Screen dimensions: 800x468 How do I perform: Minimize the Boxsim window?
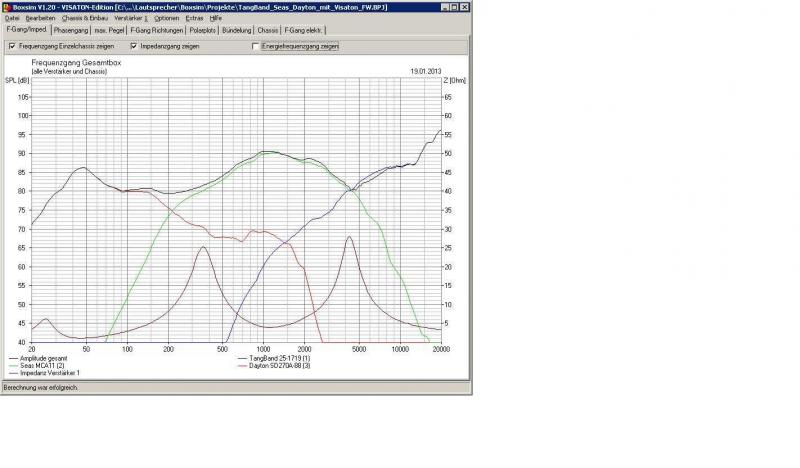pos(444,7)
